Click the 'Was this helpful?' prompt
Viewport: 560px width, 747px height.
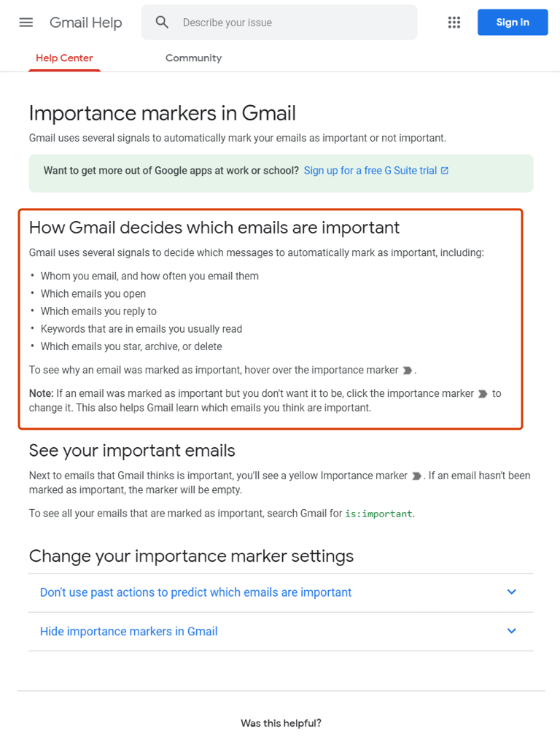(280, 723)
